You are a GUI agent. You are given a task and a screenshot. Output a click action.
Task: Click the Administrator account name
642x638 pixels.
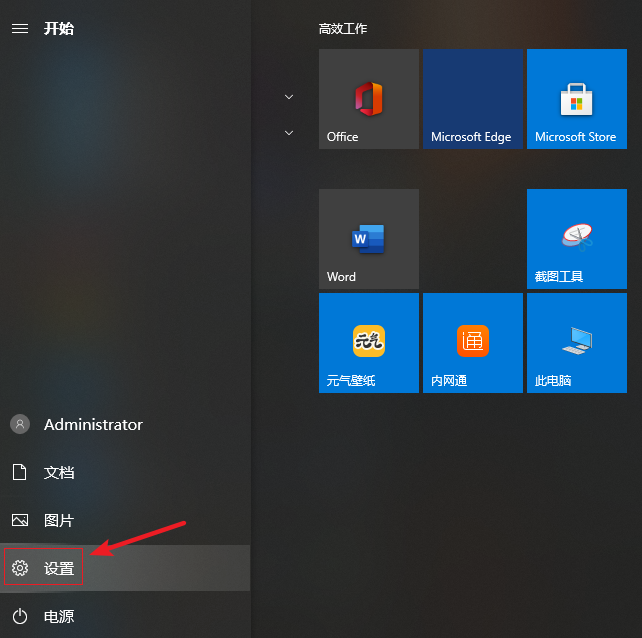point(93,424)
